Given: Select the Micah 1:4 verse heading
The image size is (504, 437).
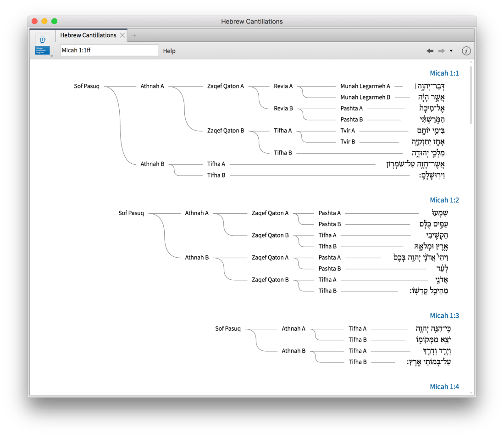Looking at the screenshot, I should pos(444,387).
